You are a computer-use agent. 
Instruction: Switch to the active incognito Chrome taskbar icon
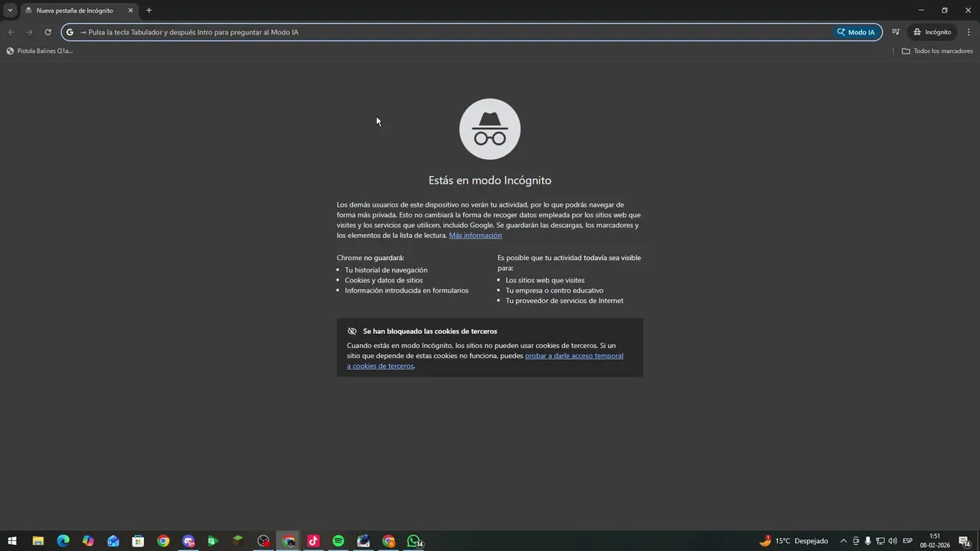coord(289,541)
